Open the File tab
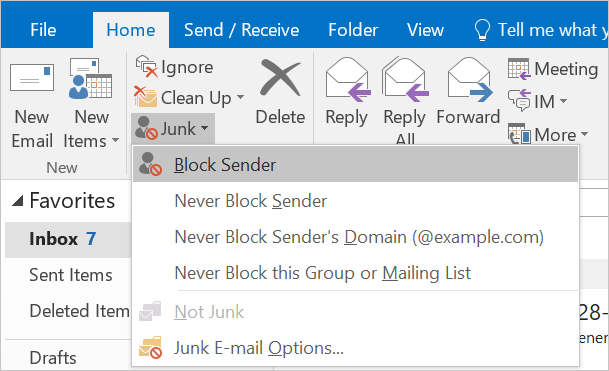609x371 pixels. pos(43,30)
